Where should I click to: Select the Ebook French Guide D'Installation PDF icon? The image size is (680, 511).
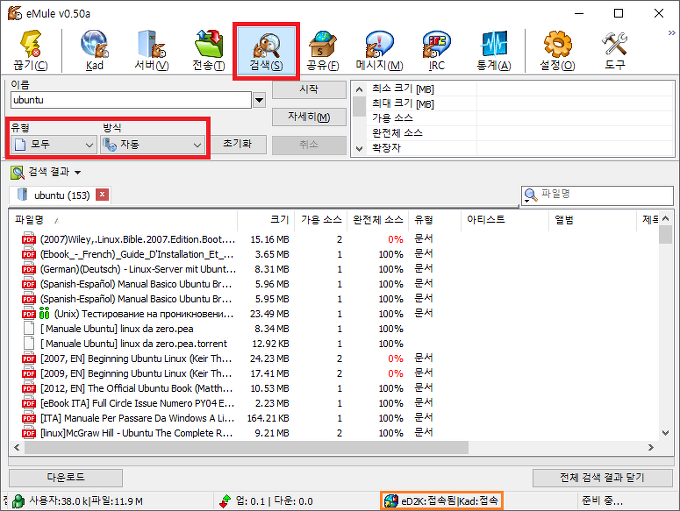[29, 254]
